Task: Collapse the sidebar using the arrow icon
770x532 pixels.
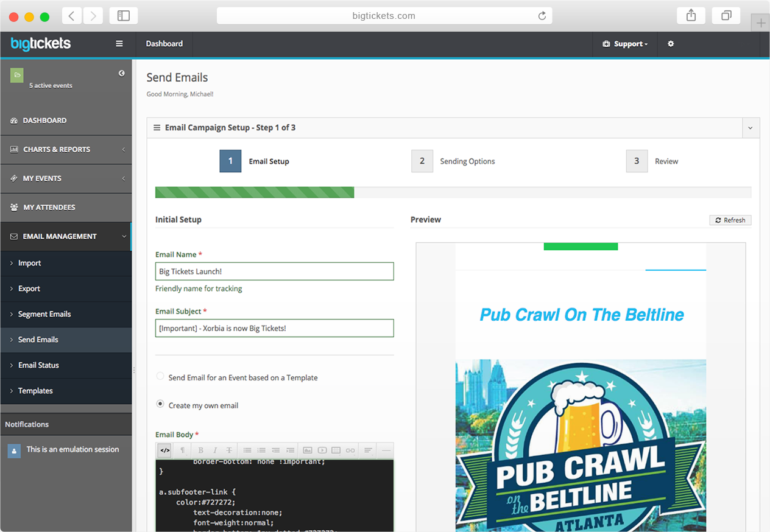Action: (x=121, y=73)
